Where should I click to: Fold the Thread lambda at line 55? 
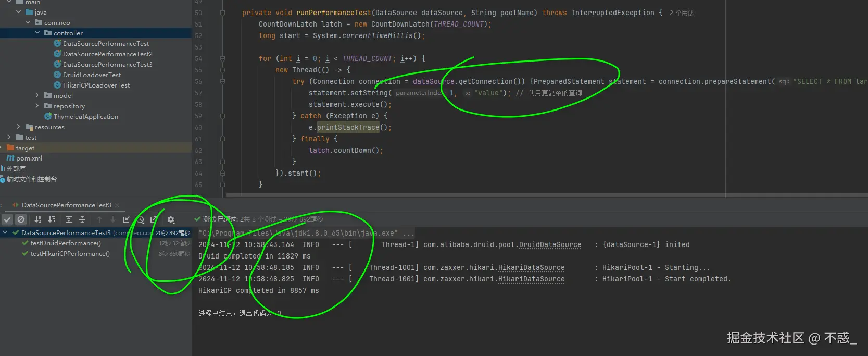[x=222, y=70]
